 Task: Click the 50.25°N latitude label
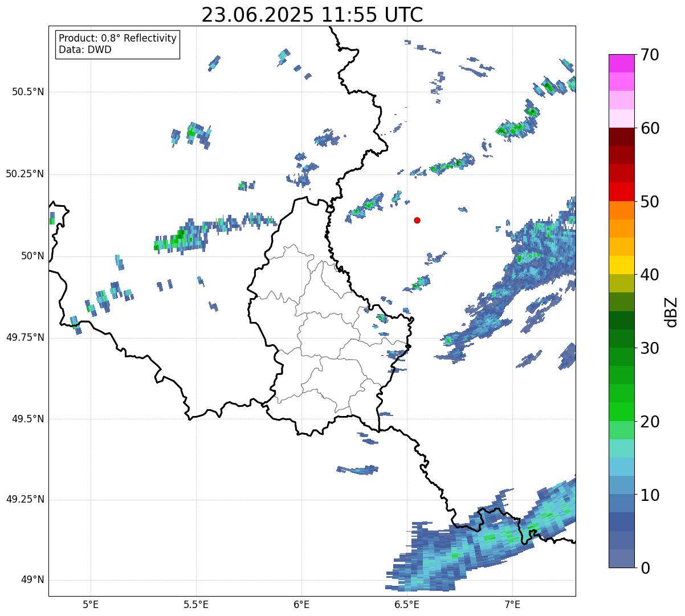(x=25, y=174)
